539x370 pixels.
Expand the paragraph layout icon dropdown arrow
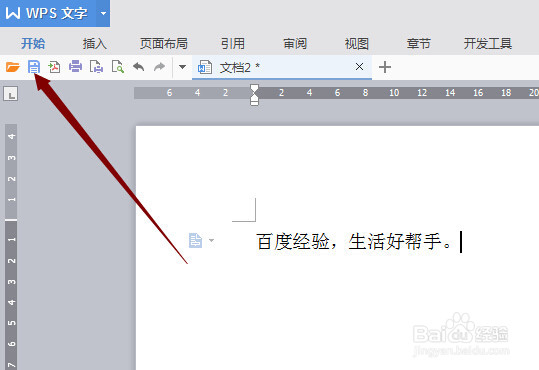point(211,240)
